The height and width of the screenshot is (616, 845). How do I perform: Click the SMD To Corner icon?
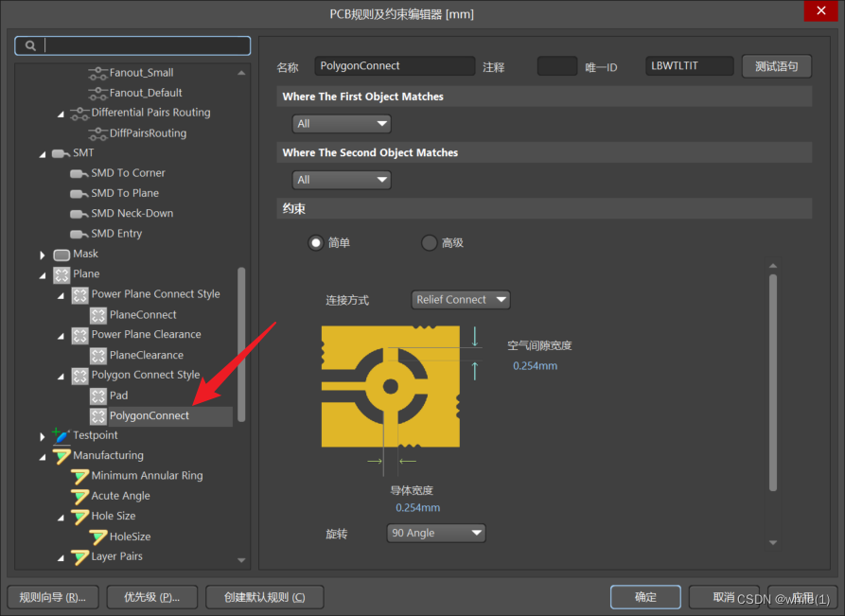pos(79,173)
